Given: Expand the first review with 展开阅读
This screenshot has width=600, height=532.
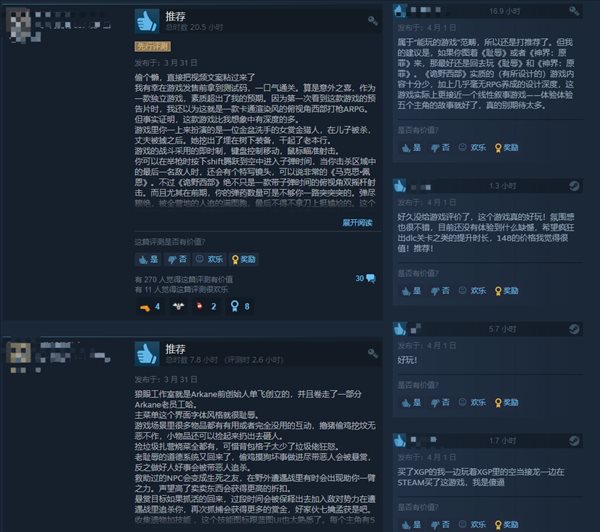Looking at the screenshot, I should click(357, 223).
